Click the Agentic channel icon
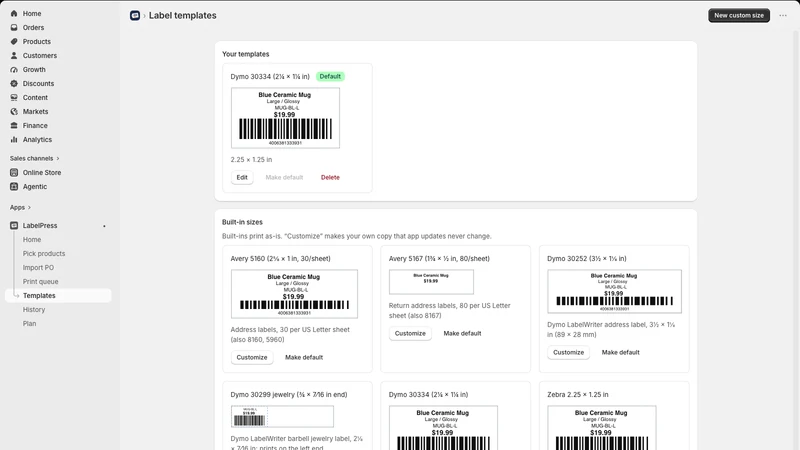 [x=14, y=187]
